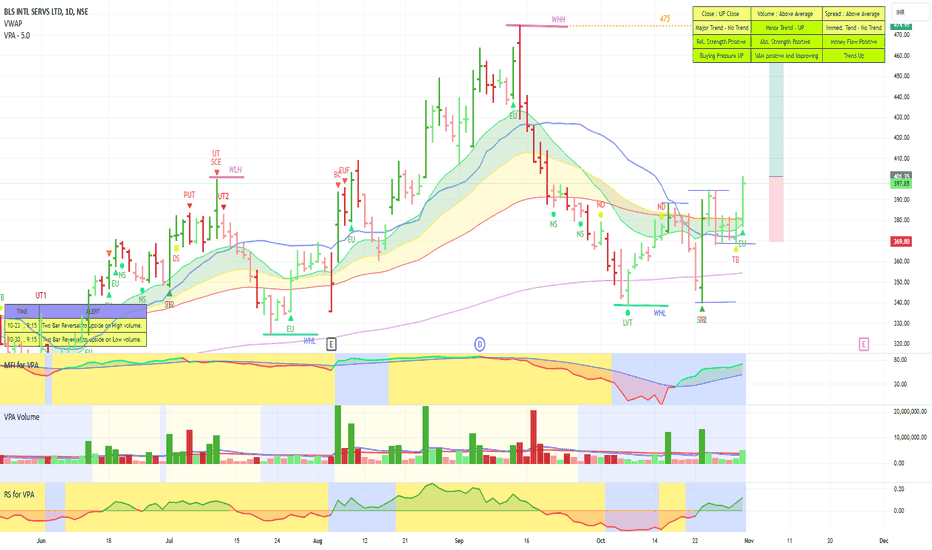The image size is (932, 550).
Task: Click the 0.20 label on RS scale
Action: click(899, 489)
